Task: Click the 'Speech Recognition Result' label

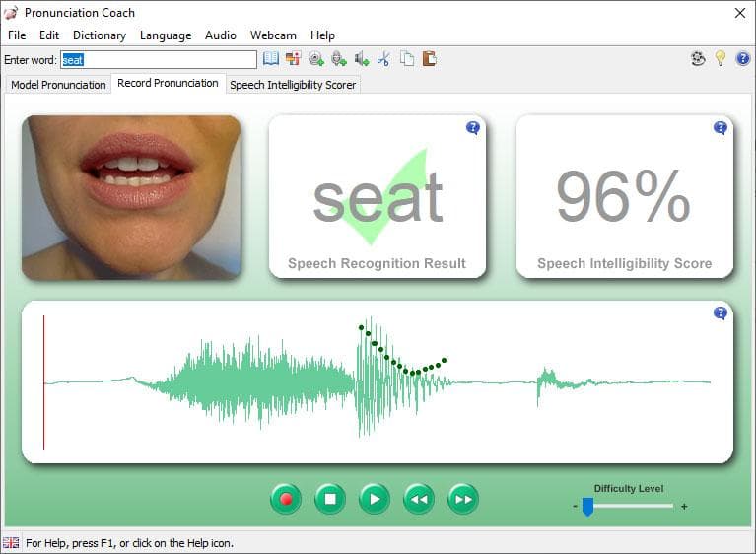Action: (378, 263)
